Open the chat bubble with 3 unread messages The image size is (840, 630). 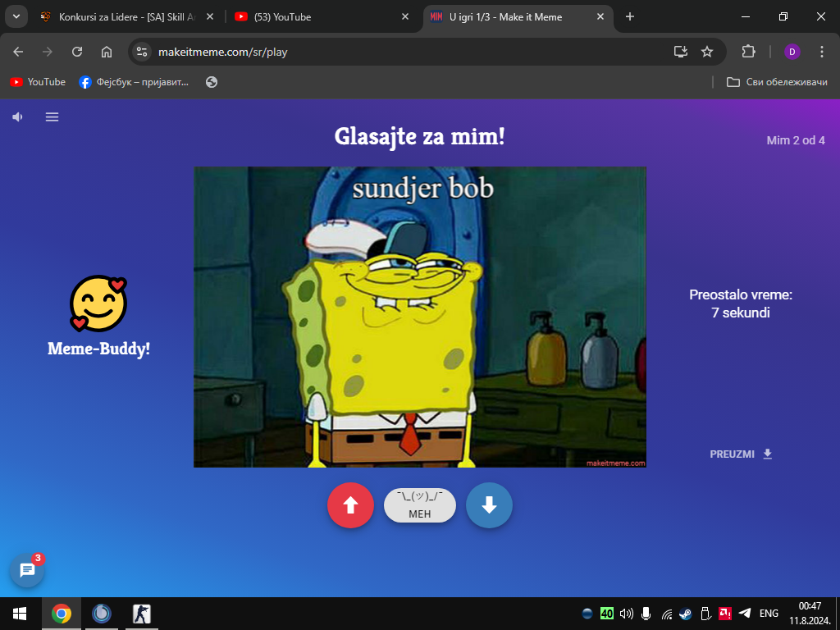(x=27, y=570)
